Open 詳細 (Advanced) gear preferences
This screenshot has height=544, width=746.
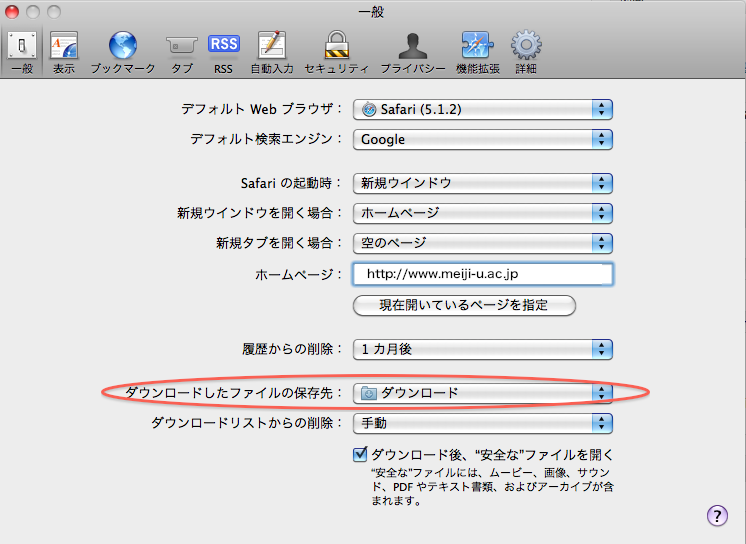(526, 52)
